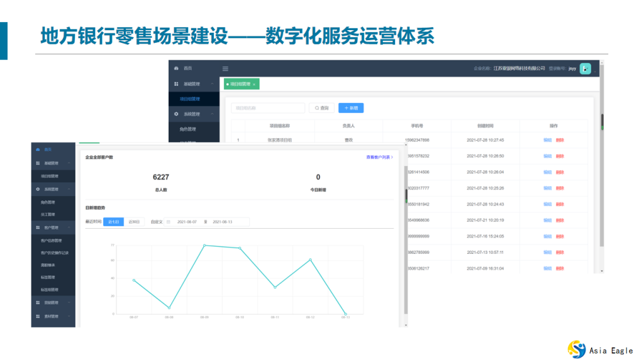This screenshot has height=362, width=644.
Task: Enable the 近七日 time range option
Action: tap(114, 222)
